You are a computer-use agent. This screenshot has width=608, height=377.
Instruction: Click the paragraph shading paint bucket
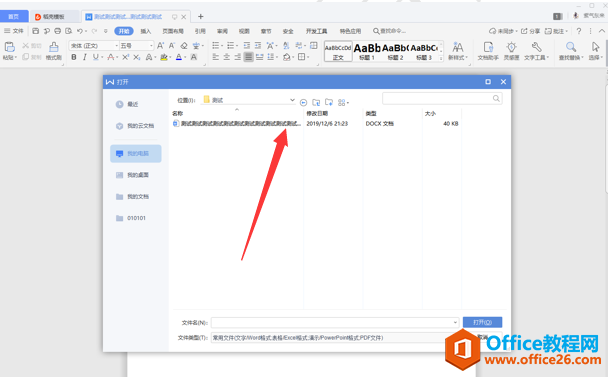tap(287, 57)
